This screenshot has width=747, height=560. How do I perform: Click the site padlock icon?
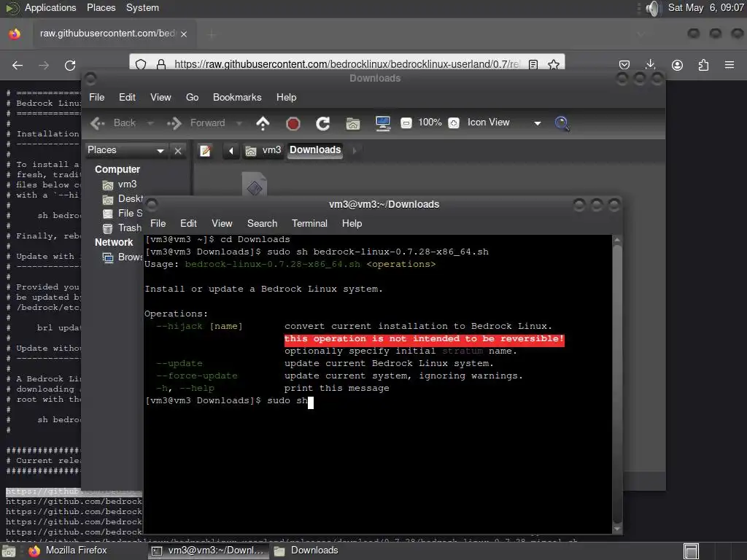[x=161, y=64]
